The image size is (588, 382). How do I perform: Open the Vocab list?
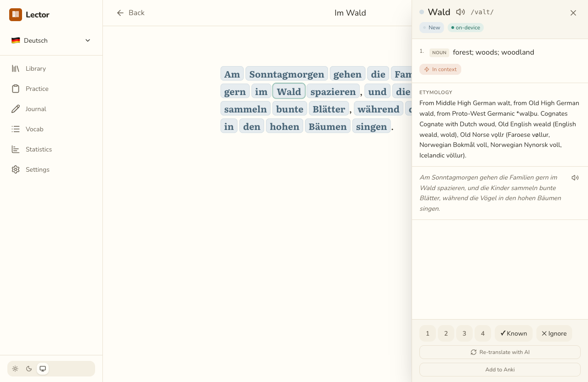pos(51,129)
